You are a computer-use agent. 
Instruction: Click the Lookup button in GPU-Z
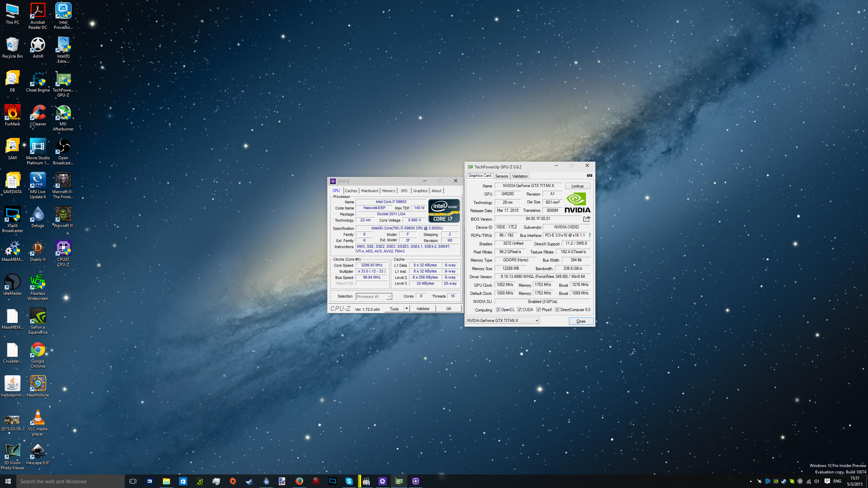click(577, 186)
